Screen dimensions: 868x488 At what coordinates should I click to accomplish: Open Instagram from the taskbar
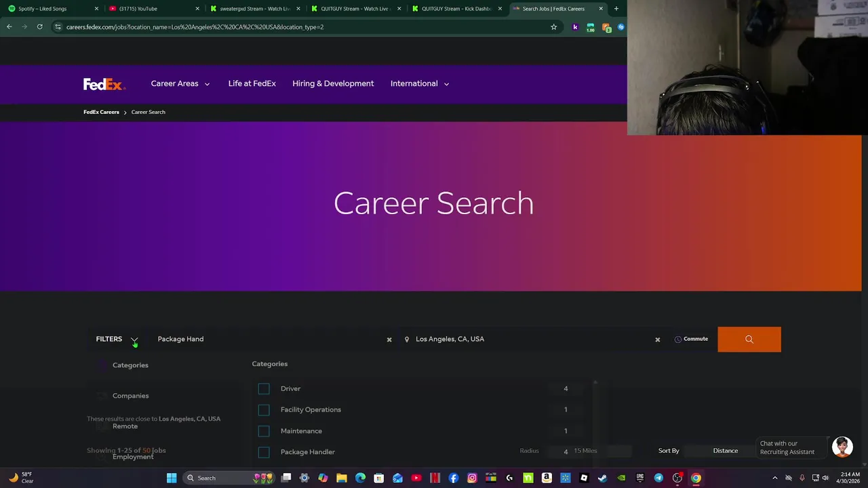click(x=472, y=478)
